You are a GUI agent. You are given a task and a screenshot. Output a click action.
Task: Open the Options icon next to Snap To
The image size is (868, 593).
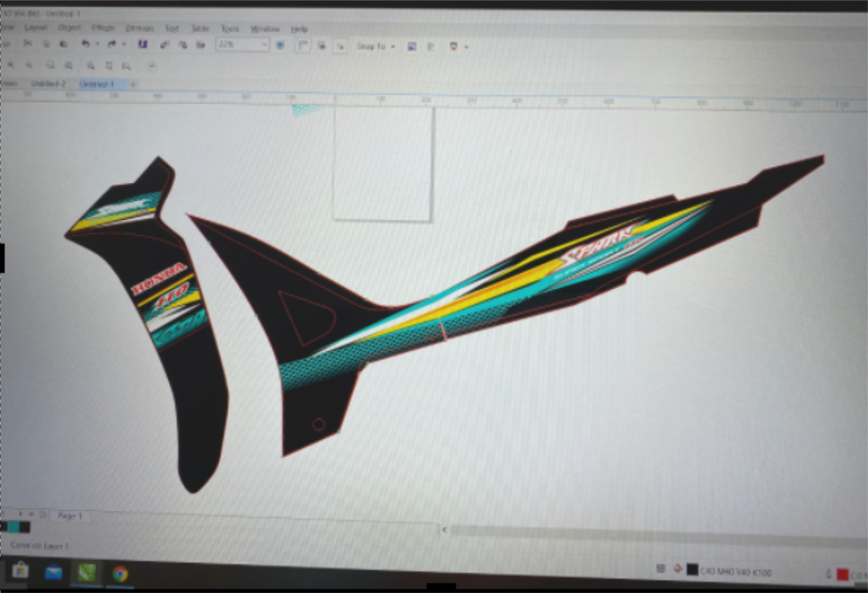coord(411,47)
